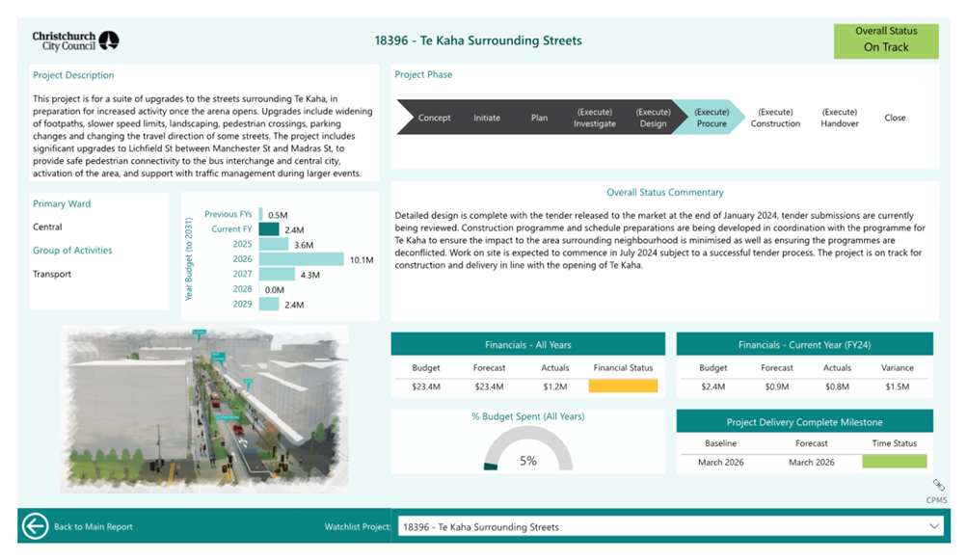Click the Project Description heading
967x560 pixels.
pyautogui.click(x=73, y=75)
